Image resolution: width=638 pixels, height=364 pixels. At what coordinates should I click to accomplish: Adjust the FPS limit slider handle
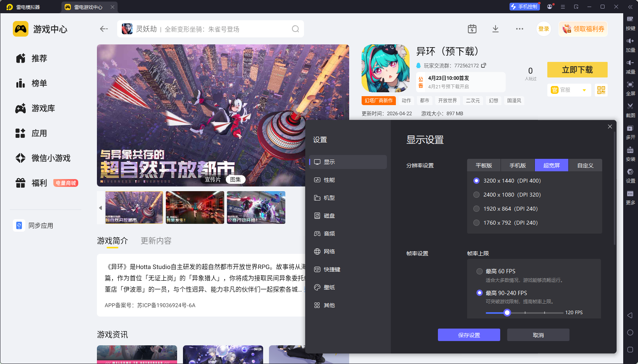(x=507, y=313)
